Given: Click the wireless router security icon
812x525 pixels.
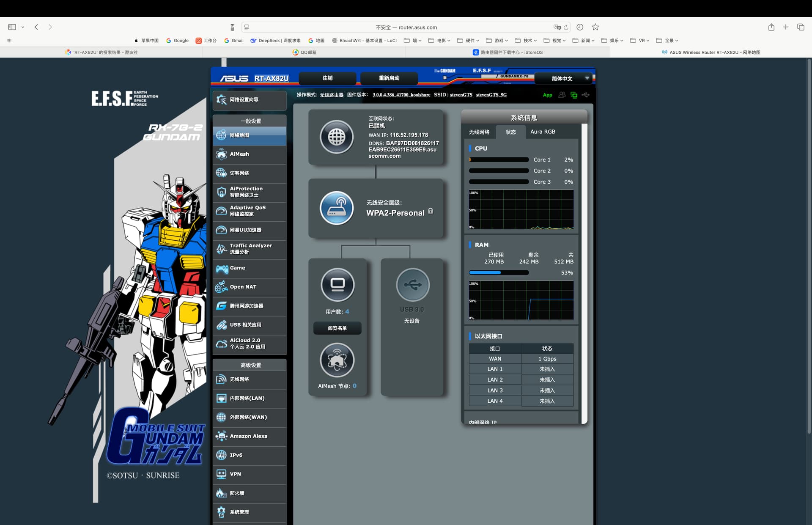Looking at the screenshot, I should pos(337,208).
